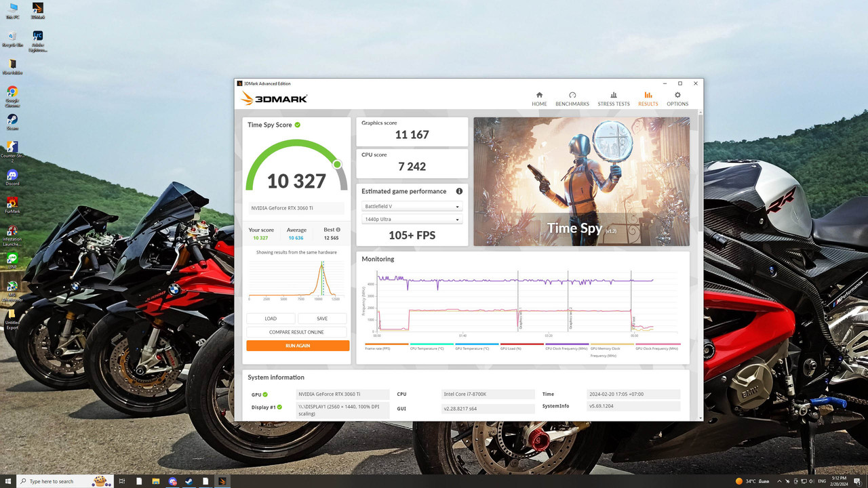Open the HOME tab in 3DMark
The height and width of the screenshot is (488, 868).
pyautogui.click(x=539, y=99)
